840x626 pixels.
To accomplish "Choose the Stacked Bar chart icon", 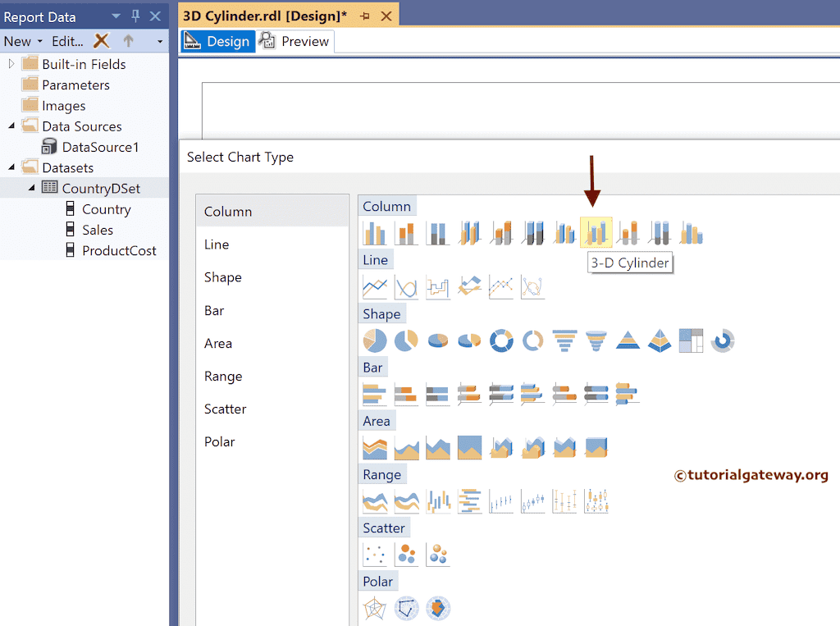I will pos(406,394).
